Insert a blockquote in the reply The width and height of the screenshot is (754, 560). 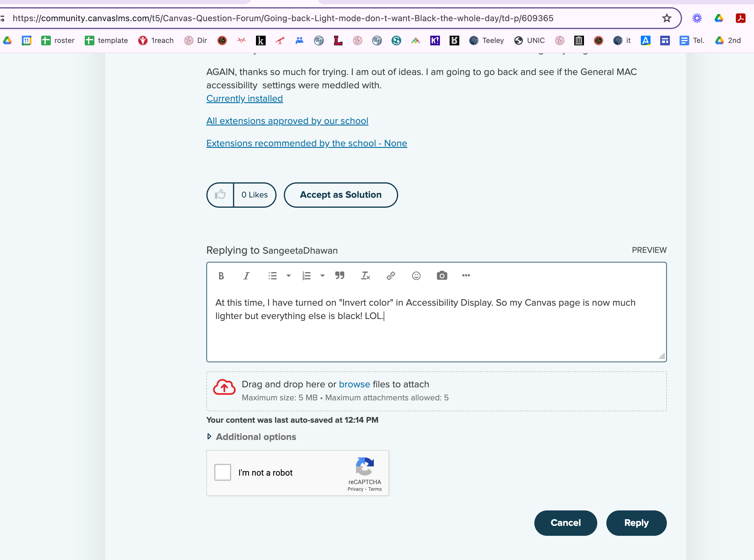[x=339, y=275]
